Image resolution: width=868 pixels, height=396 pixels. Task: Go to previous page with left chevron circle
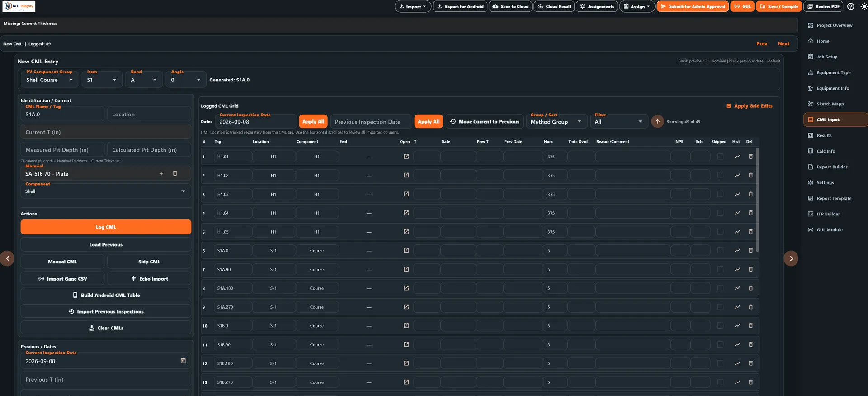tap(7, 258)
